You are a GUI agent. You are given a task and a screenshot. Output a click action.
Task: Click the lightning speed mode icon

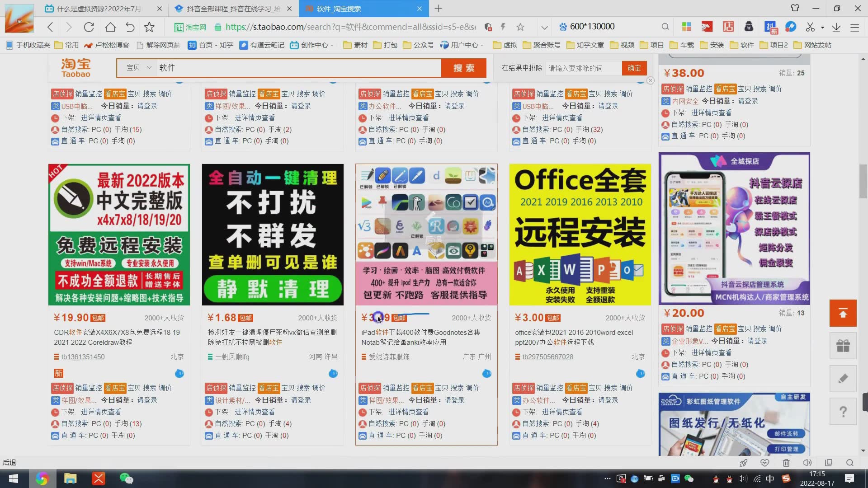click(503, 27)
